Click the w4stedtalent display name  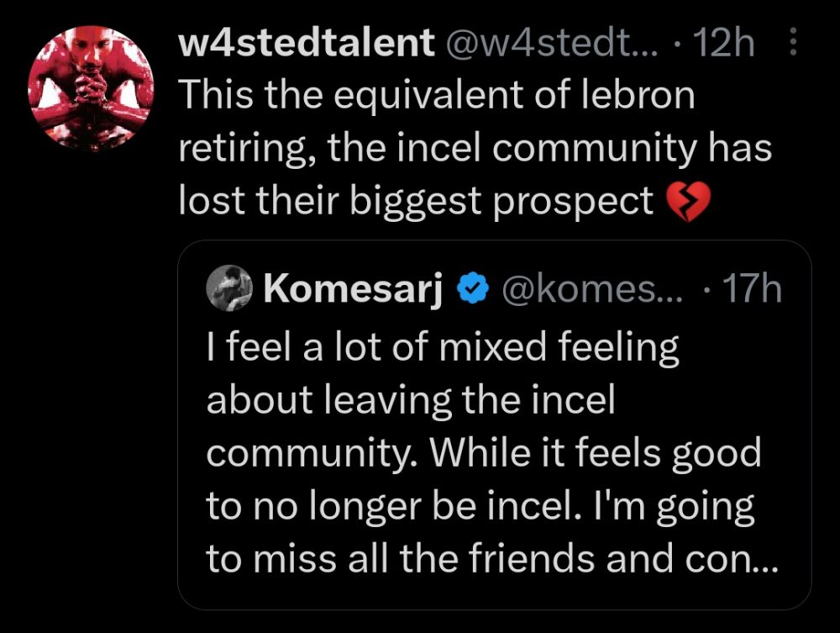point(307,44)
